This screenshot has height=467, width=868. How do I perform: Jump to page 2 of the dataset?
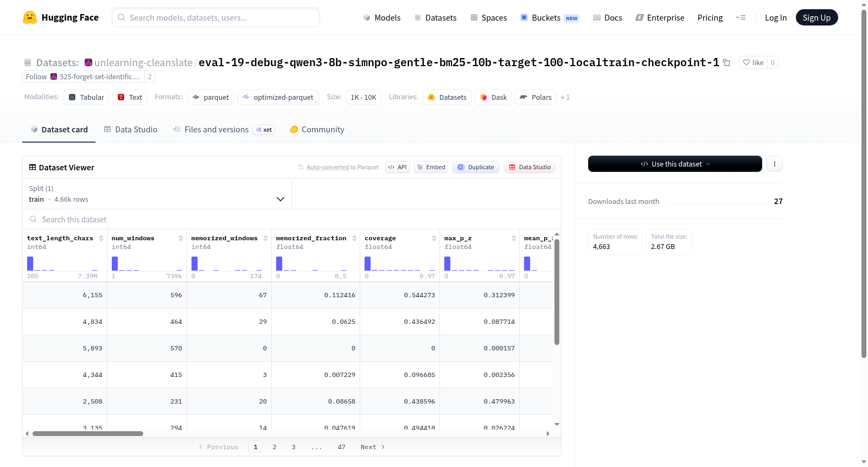[x=275, y=447]
